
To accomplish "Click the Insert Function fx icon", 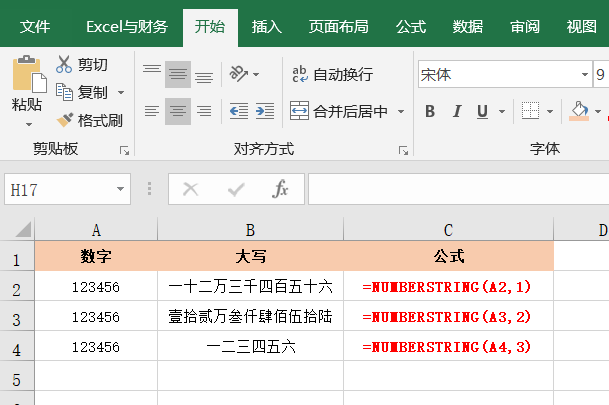I will pyautogui.click(x=280, y=189).
